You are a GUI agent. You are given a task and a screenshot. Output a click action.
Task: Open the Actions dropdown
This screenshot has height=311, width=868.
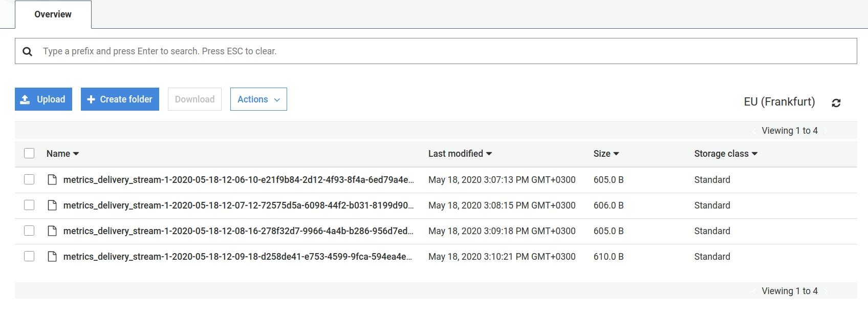[x=258, y=99]
